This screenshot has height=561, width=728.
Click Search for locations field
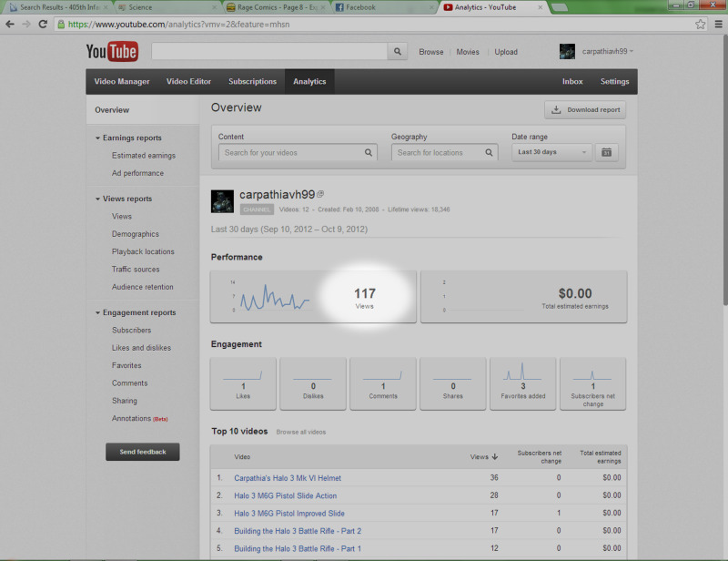[x=444, y=152]
